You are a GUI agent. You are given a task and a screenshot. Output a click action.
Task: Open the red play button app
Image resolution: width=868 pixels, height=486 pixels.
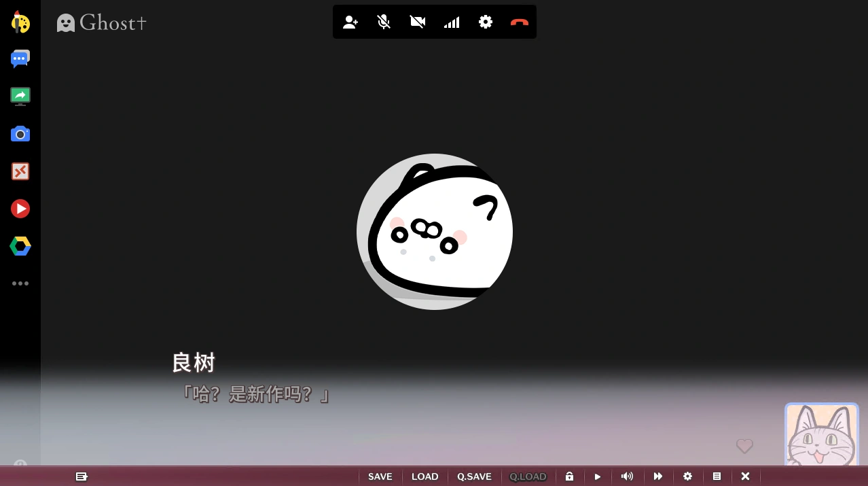(20, 209)
